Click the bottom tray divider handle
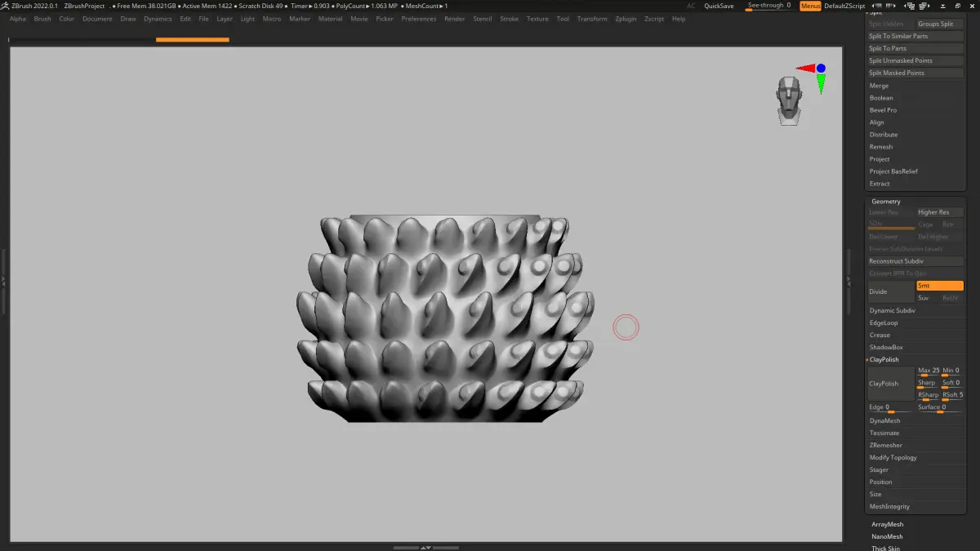Viewport: 980px width, 551px height. (x=425, y=547)
